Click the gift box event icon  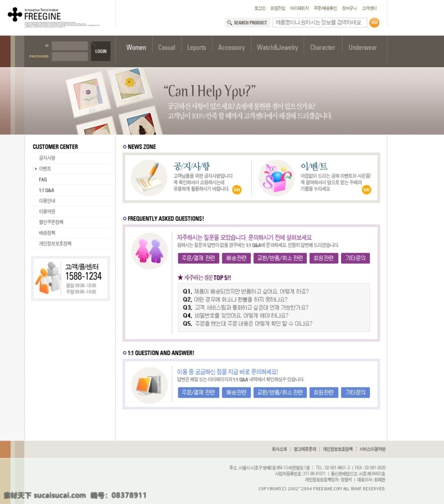tap(276, 177)
